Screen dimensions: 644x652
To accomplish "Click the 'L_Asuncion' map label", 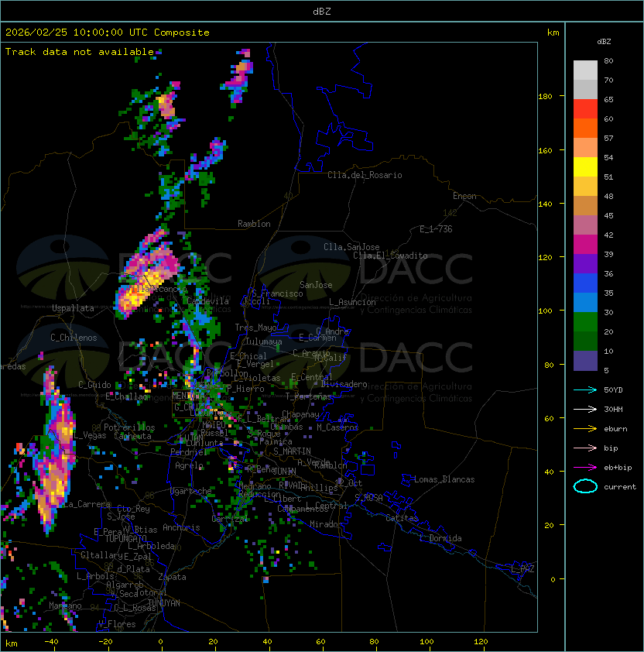I will 352,302.
